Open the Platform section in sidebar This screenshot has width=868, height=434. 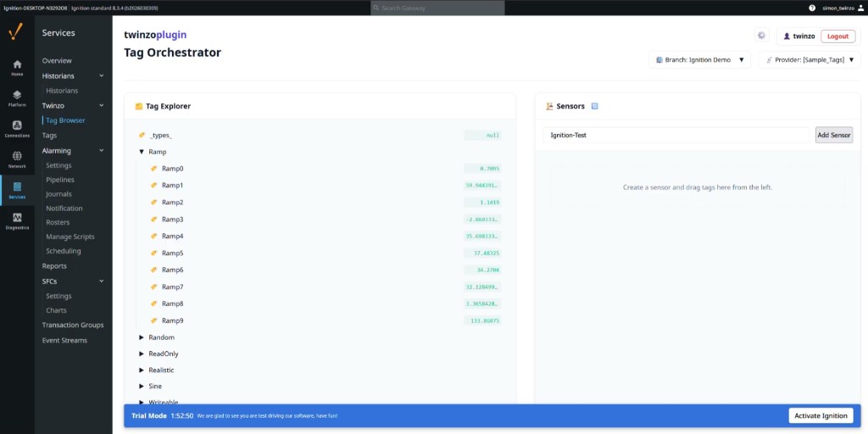coord(17,98)
